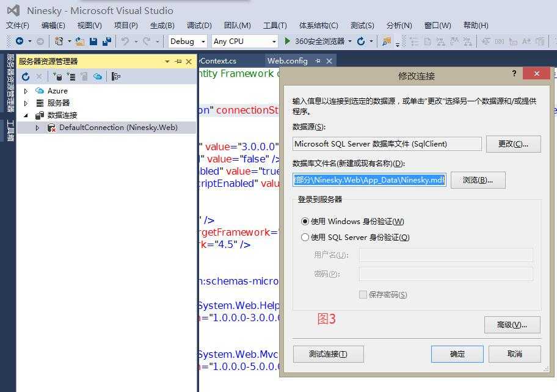Image resolution: width=557 pixels, height=392 pixels.
Task: Click the 高级(V)... Advanced button
Action: click(512, 325)
